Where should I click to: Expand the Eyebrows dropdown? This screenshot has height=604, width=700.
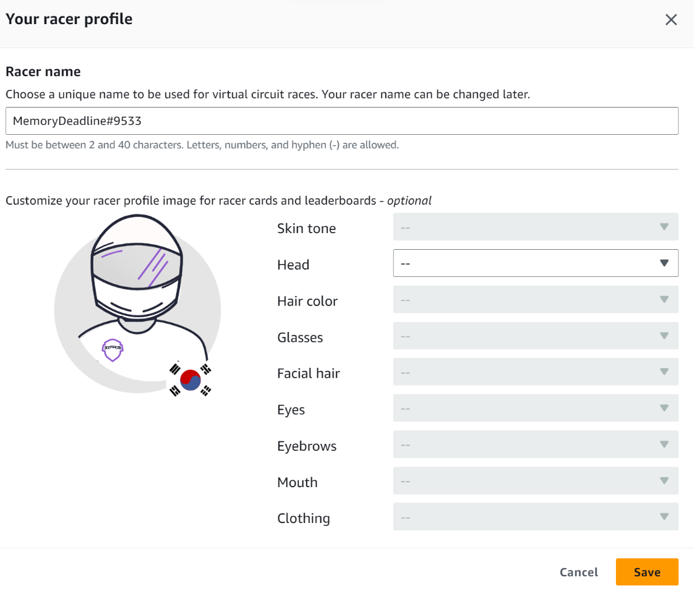pos(536,444)
